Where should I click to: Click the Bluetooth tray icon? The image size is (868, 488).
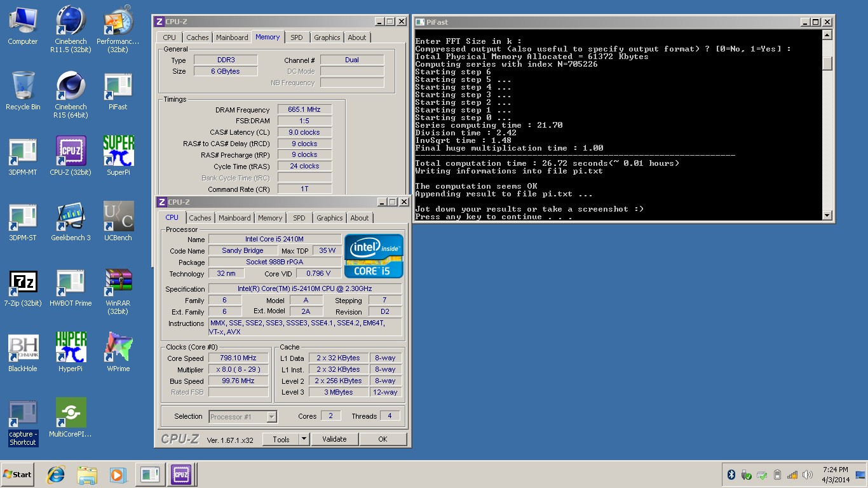pos(731,475)
